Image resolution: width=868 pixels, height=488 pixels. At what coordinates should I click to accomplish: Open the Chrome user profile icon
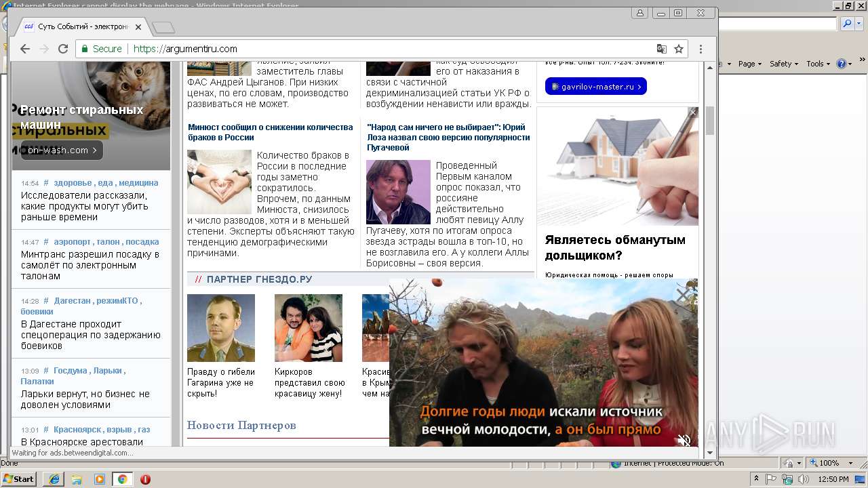639,13
